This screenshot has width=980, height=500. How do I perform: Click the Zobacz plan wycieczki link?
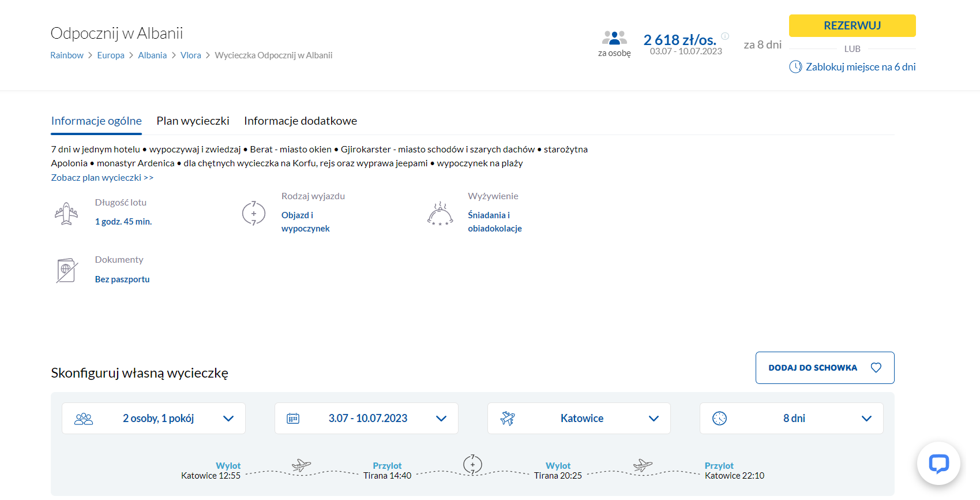102,178
